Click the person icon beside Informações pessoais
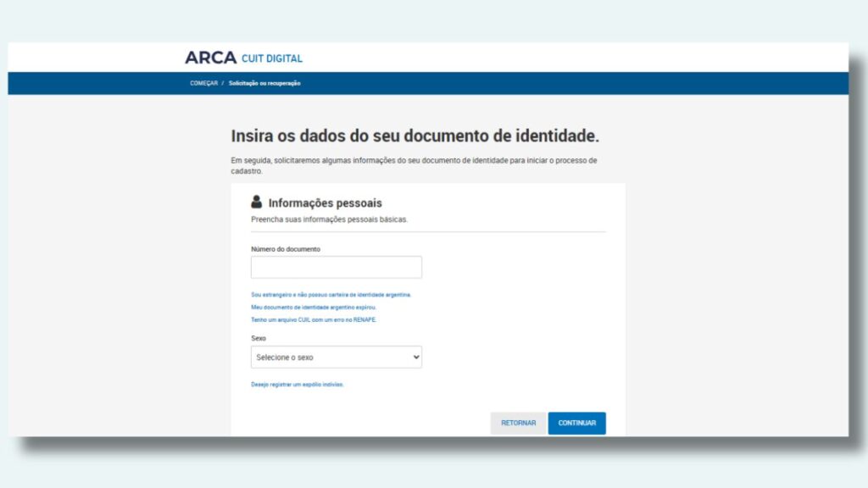 (x=257, y=202)
